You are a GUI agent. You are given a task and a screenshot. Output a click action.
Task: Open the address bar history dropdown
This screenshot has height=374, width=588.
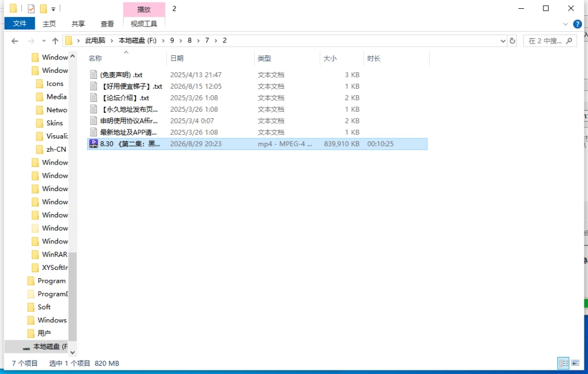coord(503,41)
